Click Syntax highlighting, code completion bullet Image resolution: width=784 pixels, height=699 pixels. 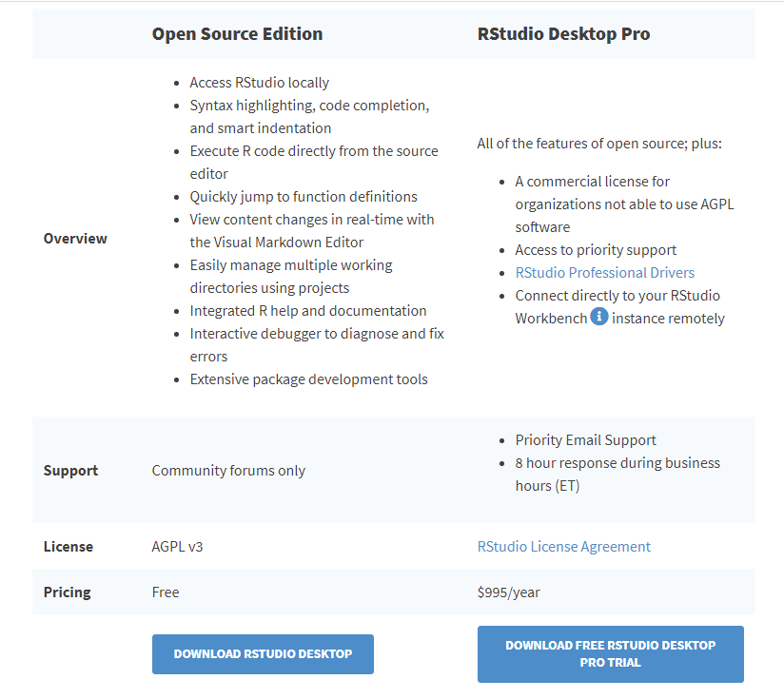309,117
